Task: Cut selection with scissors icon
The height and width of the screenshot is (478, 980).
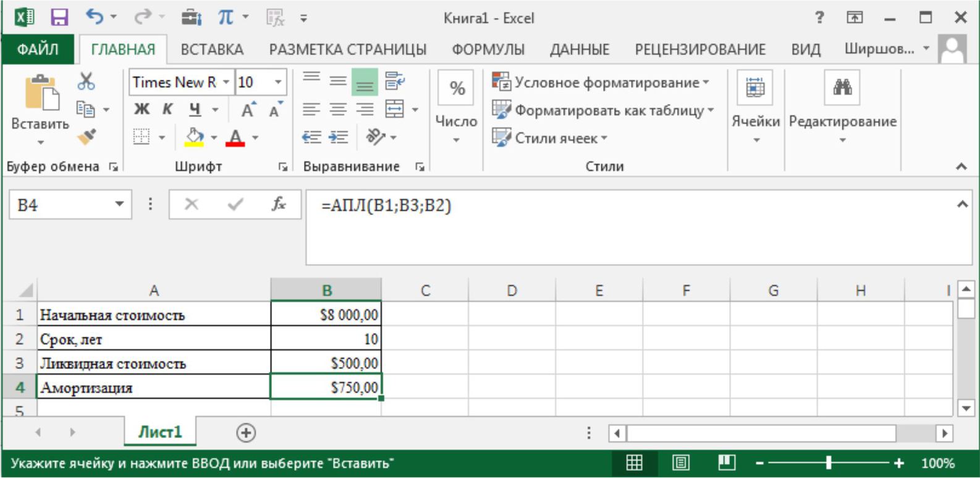Action: (x=86, y=81)
